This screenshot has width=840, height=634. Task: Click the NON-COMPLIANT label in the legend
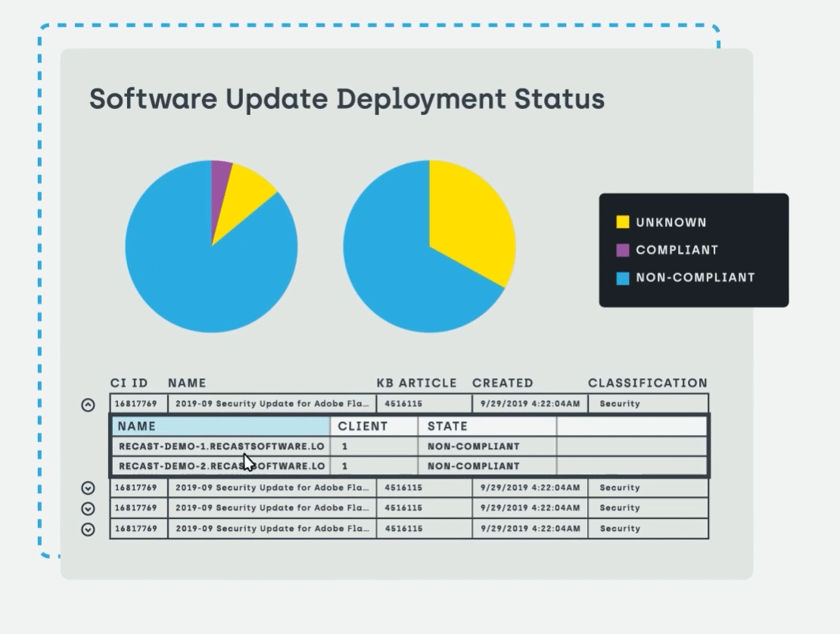click(695, 278)
